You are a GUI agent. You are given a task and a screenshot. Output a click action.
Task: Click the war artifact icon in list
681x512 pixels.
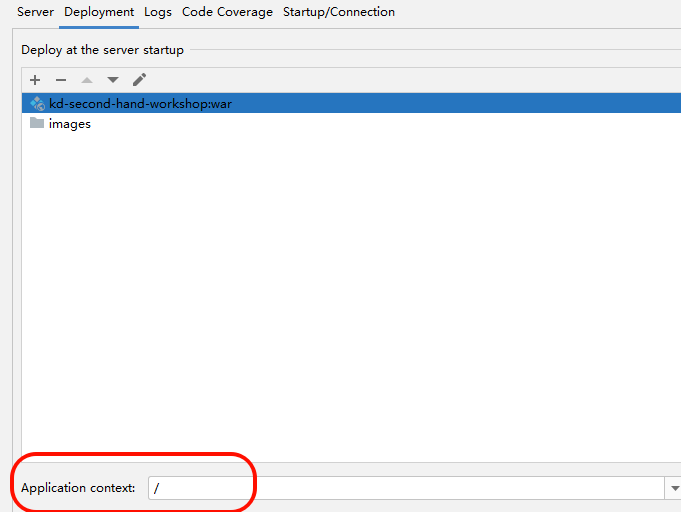[37, 103]
